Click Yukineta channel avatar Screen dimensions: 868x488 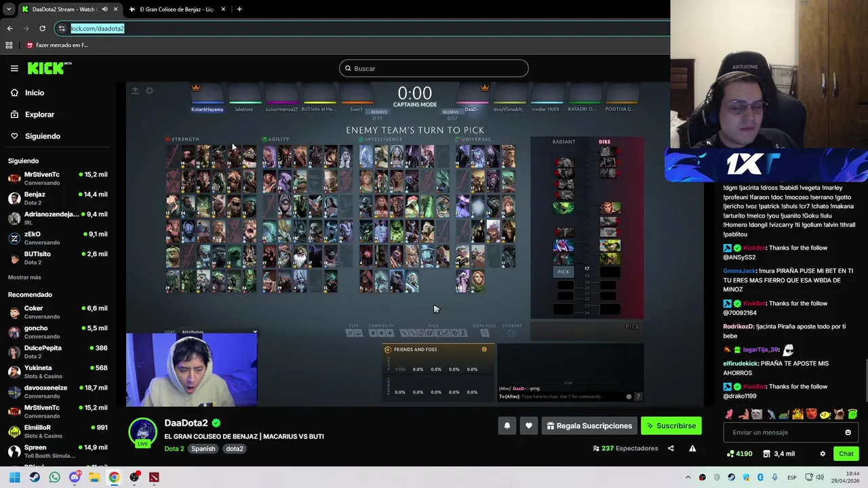coord(14,371)
